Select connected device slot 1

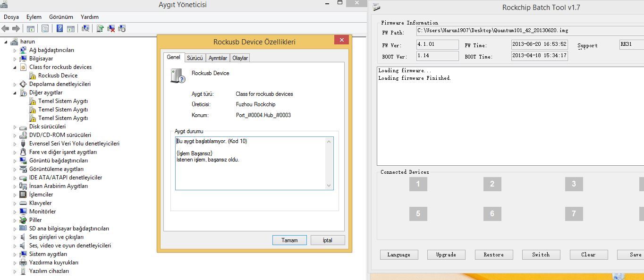418,184
